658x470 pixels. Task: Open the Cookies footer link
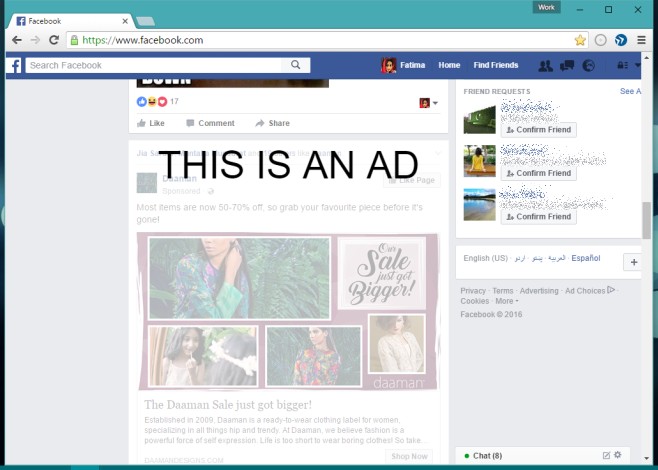pos(475,301)
